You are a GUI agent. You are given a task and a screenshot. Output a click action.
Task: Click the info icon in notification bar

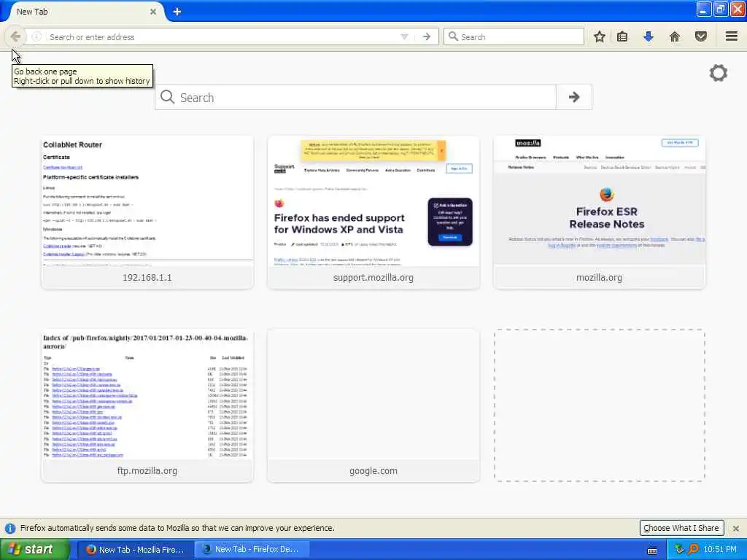point(10,528)
